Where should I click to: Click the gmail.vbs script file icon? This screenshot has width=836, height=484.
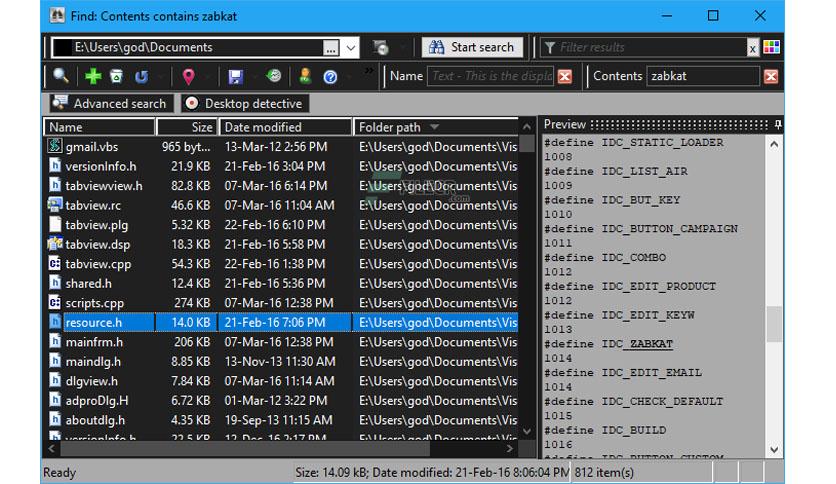[54, 146]
